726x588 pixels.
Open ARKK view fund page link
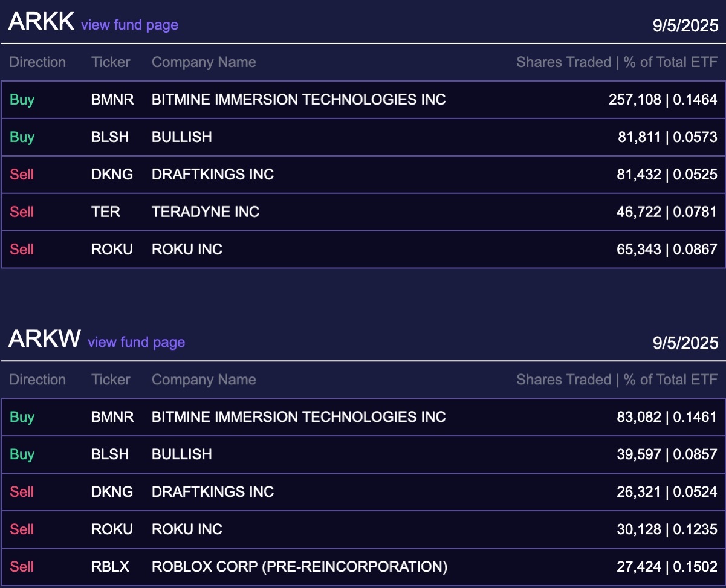[x=129, y=25]
